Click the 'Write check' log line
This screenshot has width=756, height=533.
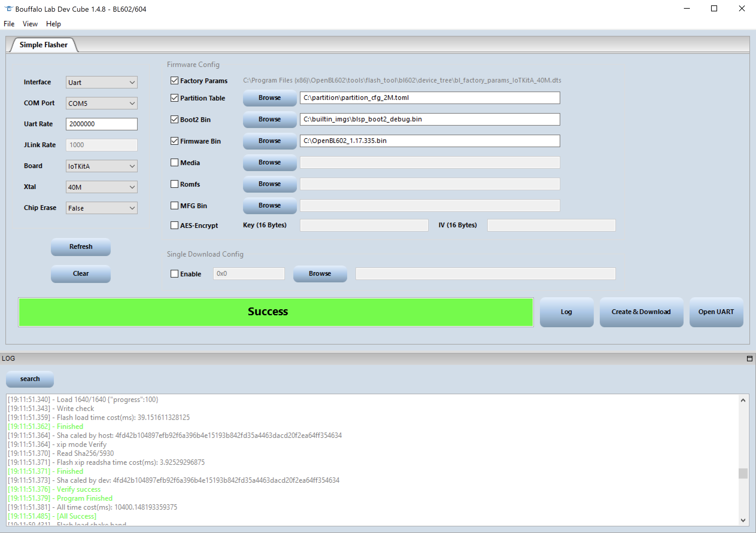pos(51,409)
